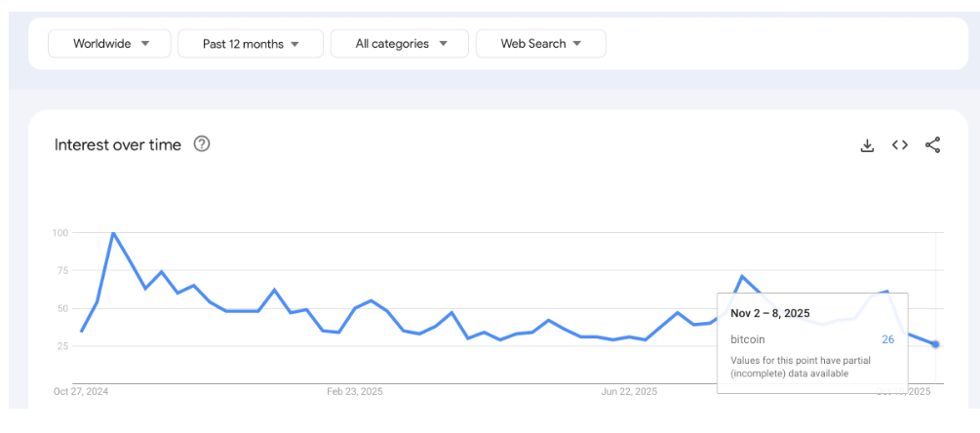Share the interest over time chart
The height and width of the screenshot is (433, 980).
(933, 145)
